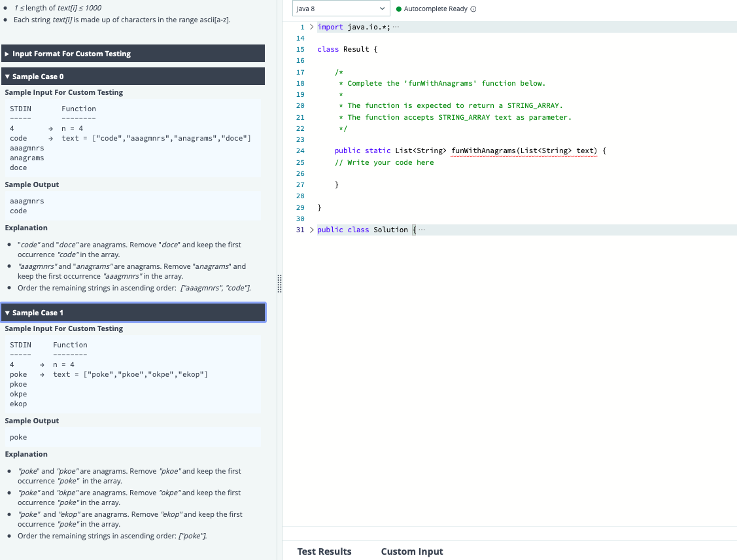
Task: Click the 'anagrams' STDIN line in Sample Case 0
Action: (27, 158)
